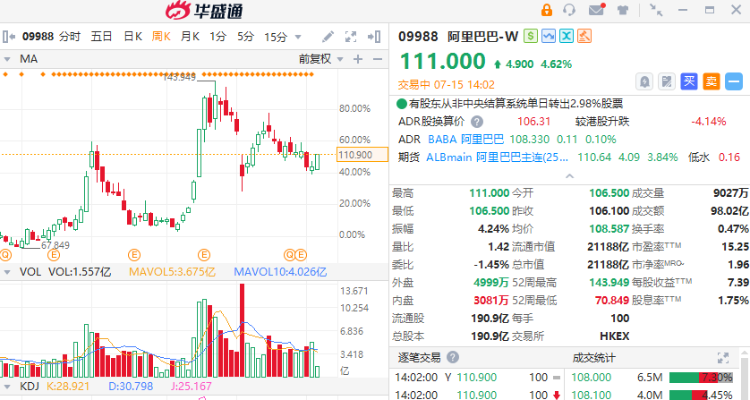Open BABA 阿里巴巴 ADR link

(x=466, y=139)
